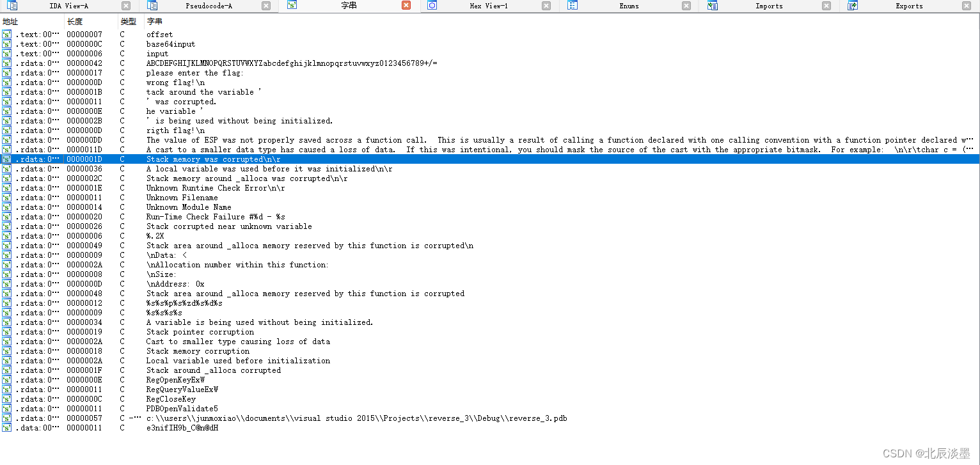Click string icon of 'wrong flag!\n' row
The width and height of the screenshot is (980, 465).
click(x=7, y=83)
